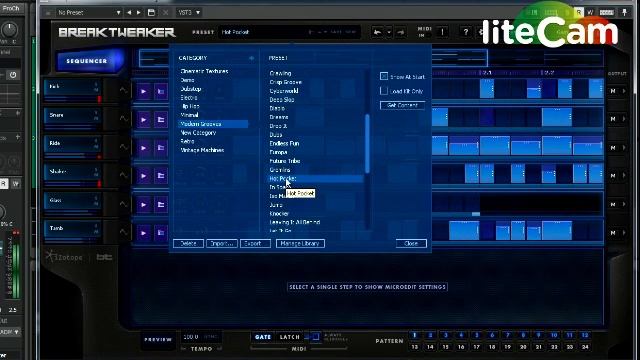Select pattern slot 13

click(x=415, y=347)
